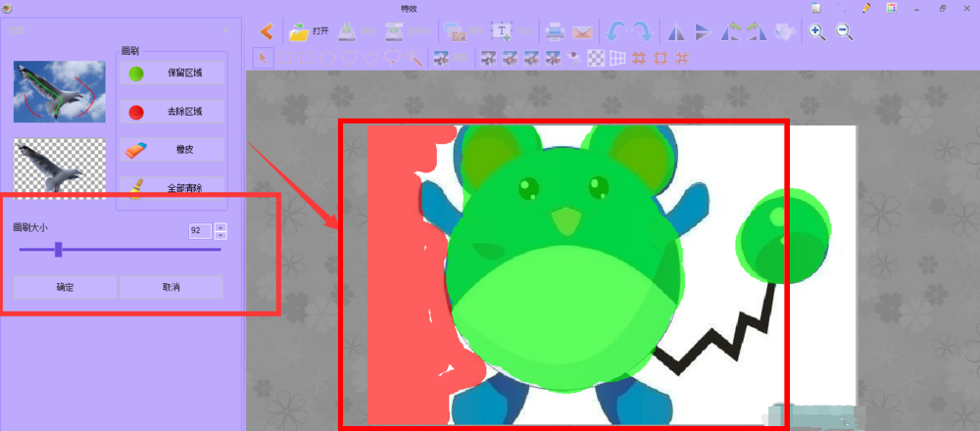Choose the green 保留区域 keep-area brush
980x431 pixels.
pyautogui.click(x=171, y=73)
